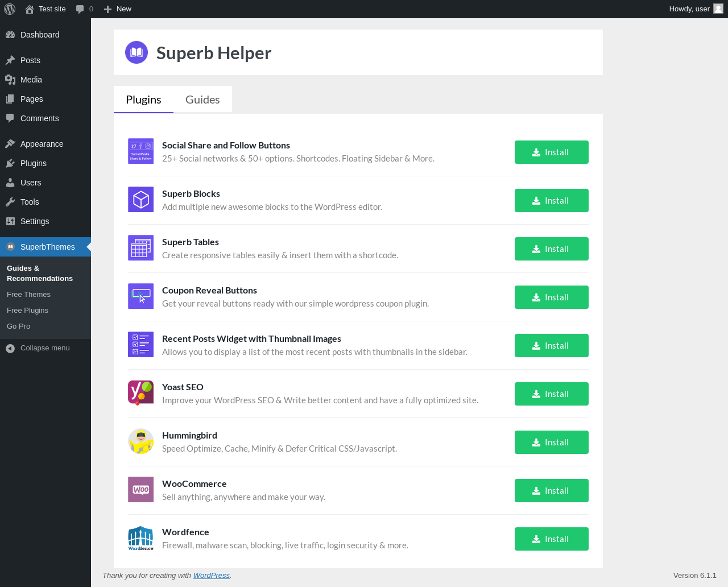Click the Appearance paintbrush icon

tap(10, 144)
